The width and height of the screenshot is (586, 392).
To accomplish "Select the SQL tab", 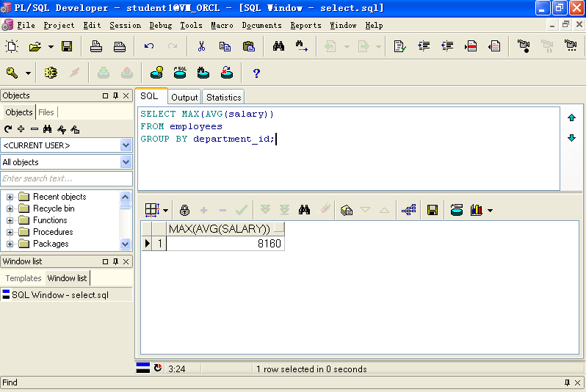I will click(150, 96).
